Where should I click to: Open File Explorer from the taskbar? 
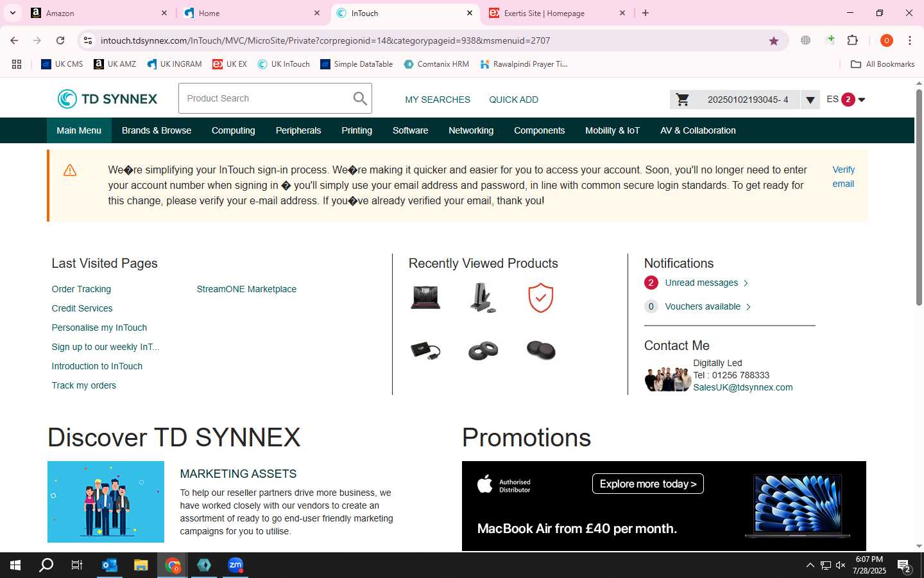(141, 565)
